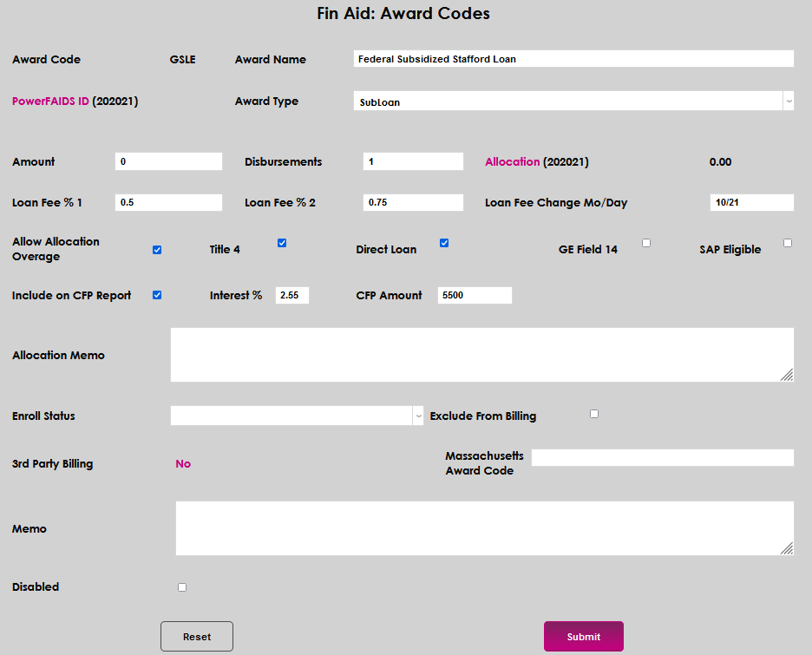Check the SAP Eligible checkbox
Image resolution: width=812 pixels, height=655 pixels.
[788, 243]
